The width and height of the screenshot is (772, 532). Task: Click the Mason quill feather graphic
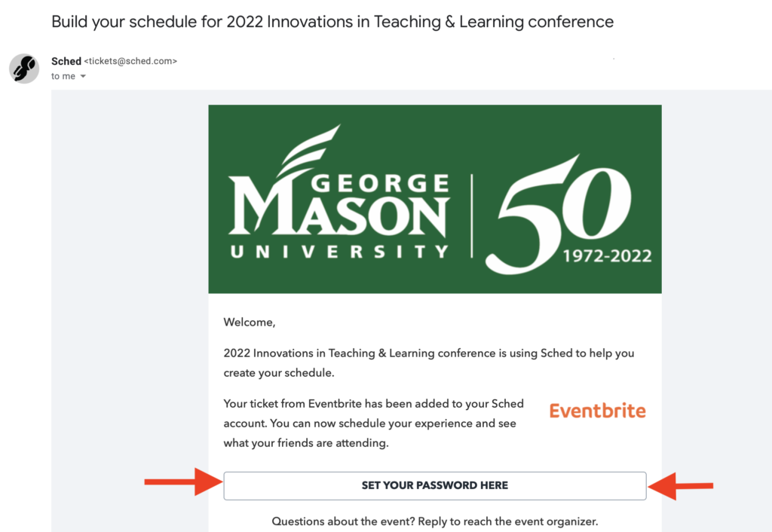(309, 150)
